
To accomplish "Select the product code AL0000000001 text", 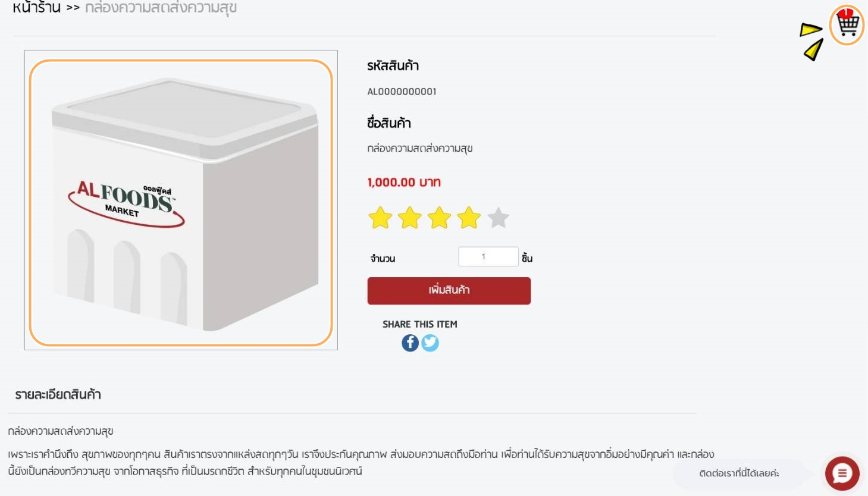I will tap(402, 92).
